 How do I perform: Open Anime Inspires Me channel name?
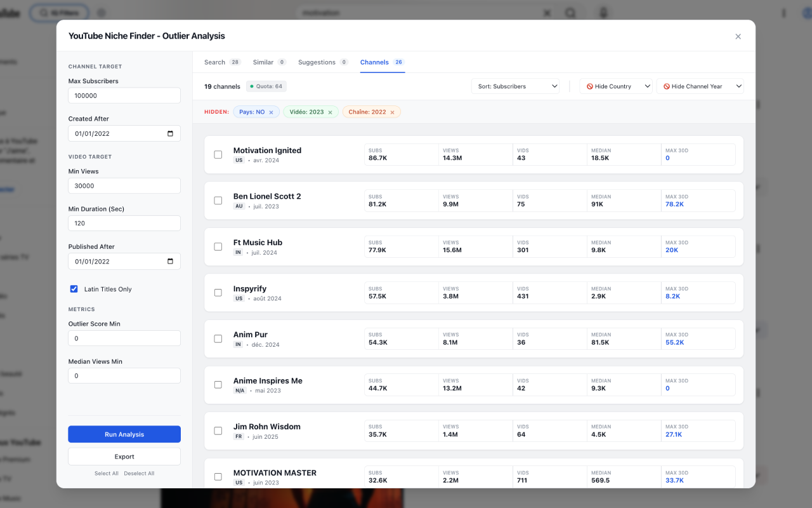(268, 381)
